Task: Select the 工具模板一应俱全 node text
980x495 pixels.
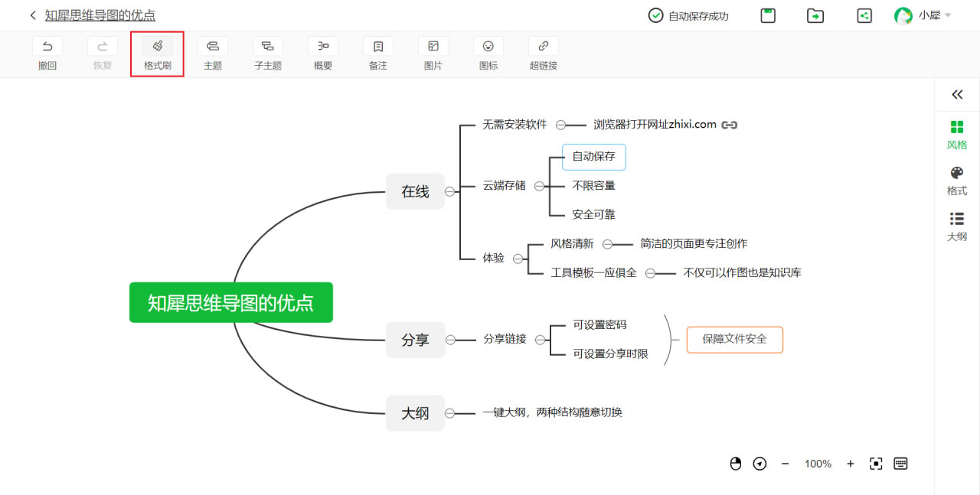Action: [x=593, y=272]
